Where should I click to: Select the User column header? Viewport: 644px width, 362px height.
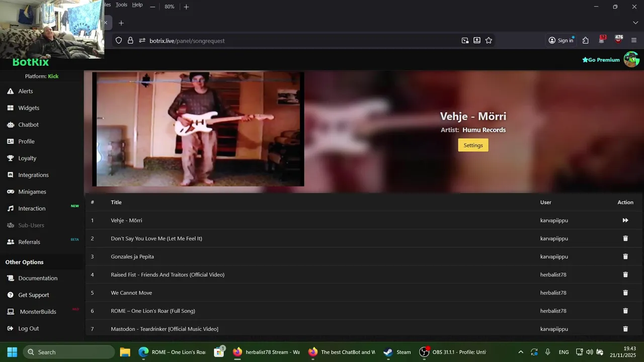point(546,202)
